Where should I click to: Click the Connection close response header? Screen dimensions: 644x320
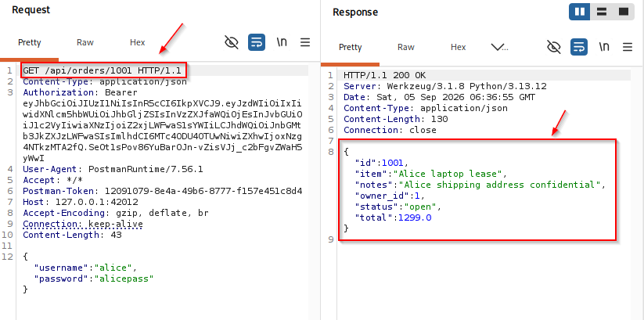390,130
